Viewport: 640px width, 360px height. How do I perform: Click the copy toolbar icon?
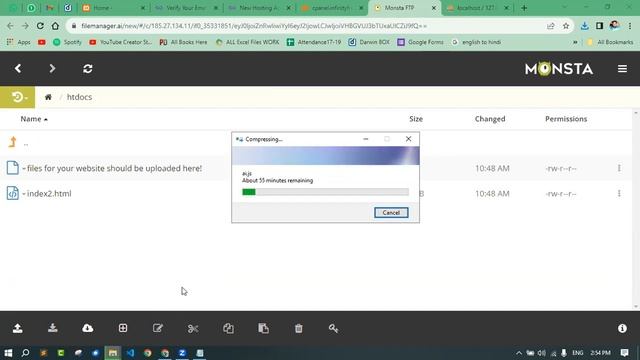[228, 328]
